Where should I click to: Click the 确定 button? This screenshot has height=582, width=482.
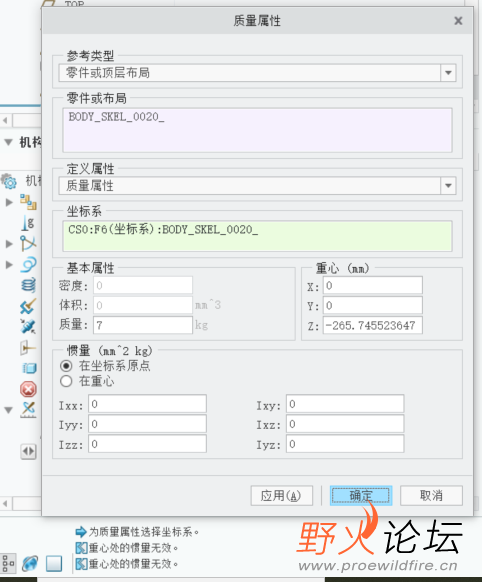(x=361, y=496)
